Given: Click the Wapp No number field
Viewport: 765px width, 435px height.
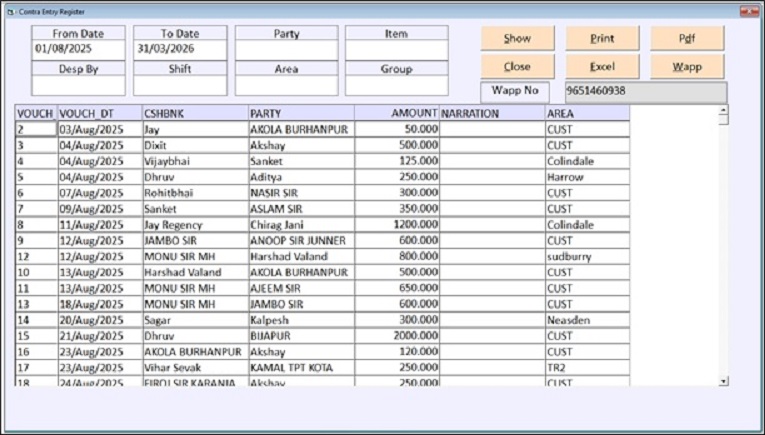Looking at the screenshot, I should pyautogui.click(x=646, y=92).
